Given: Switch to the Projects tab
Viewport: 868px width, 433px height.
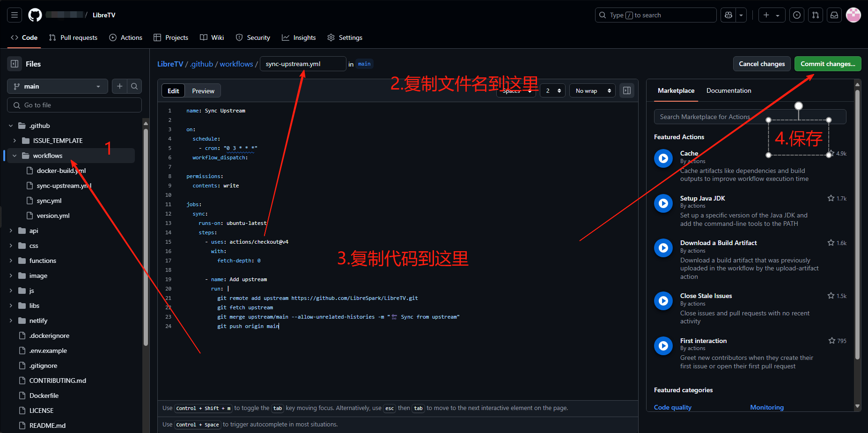Looking at the screenshot, I should pyautogui.click(x=171, y=37).
